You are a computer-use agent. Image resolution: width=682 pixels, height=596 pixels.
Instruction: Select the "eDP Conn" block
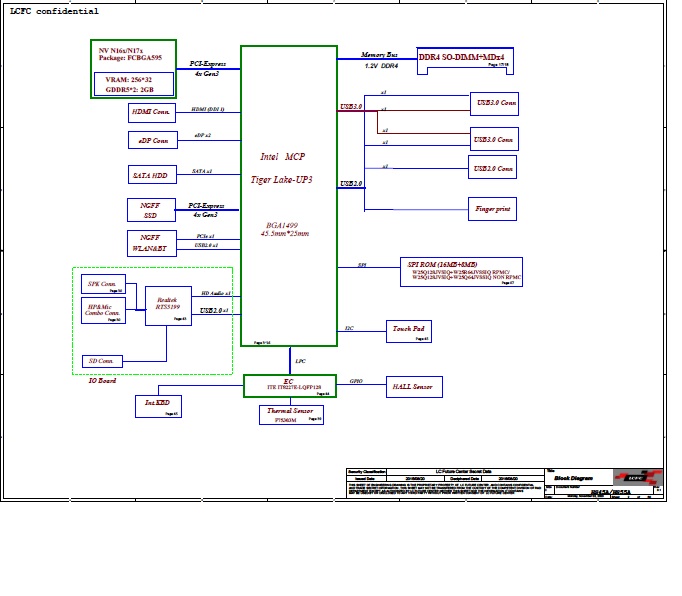click(153, 140)
